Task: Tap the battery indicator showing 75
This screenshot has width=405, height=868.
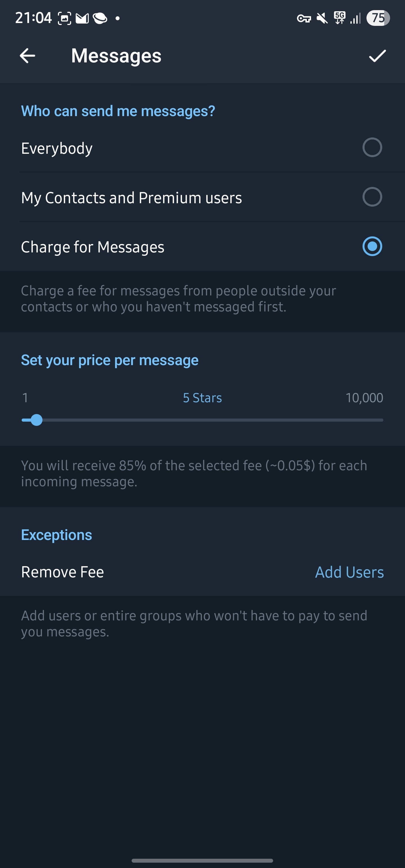Action: click(378, 18)
